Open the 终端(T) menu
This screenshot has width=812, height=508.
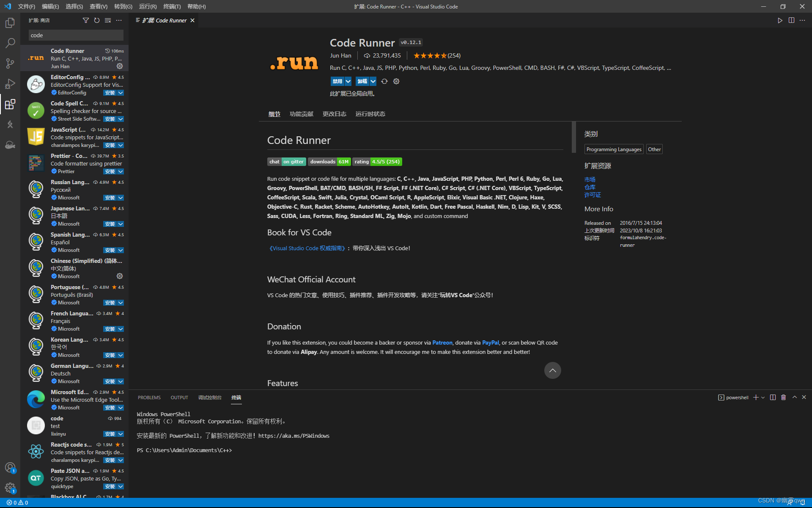(x=172, y=6)
